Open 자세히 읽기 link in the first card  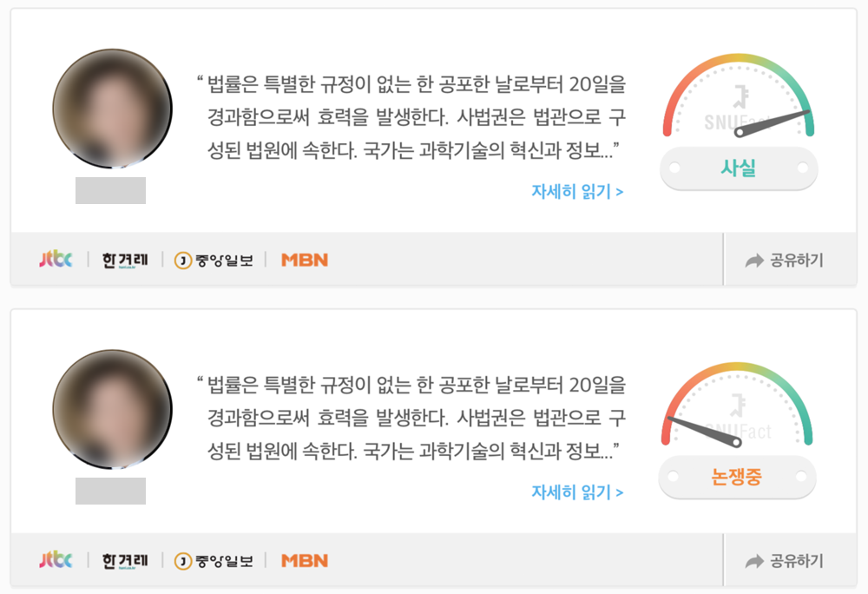pos(577,192)
